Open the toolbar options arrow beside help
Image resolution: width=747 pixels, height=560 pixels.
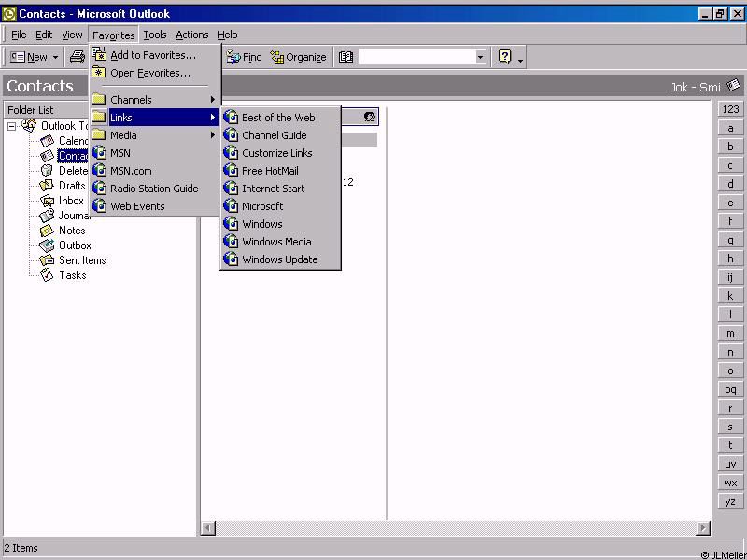point(520,60)
